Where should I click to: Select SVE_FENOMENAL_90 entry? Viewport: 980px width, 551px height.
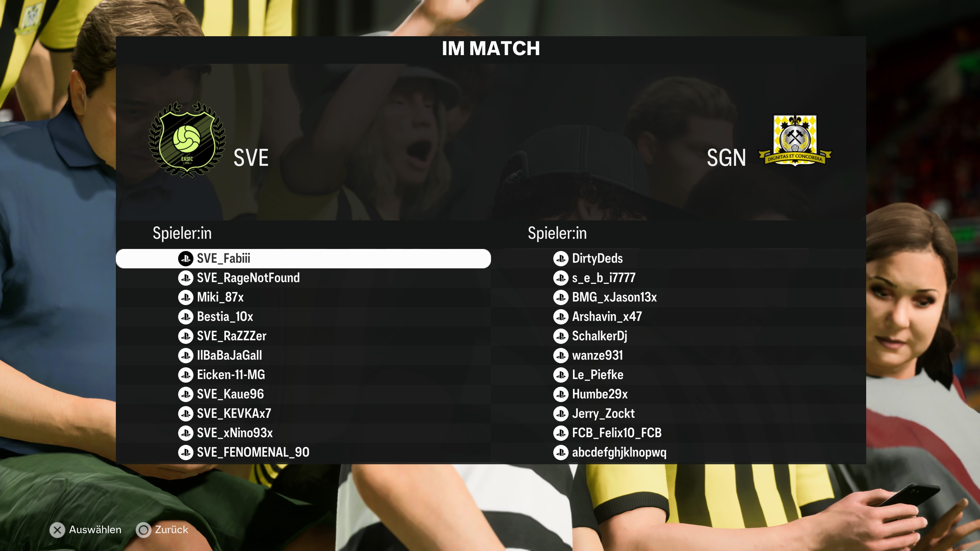303,453
